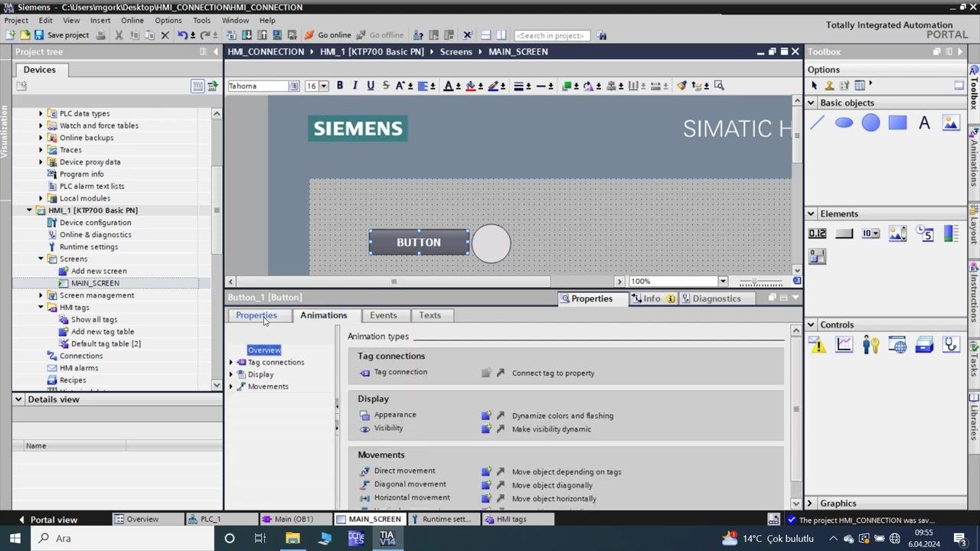This screenshot has width=980, height=551.
Task: Open the Project menu
Action: [x=16, y=21]
